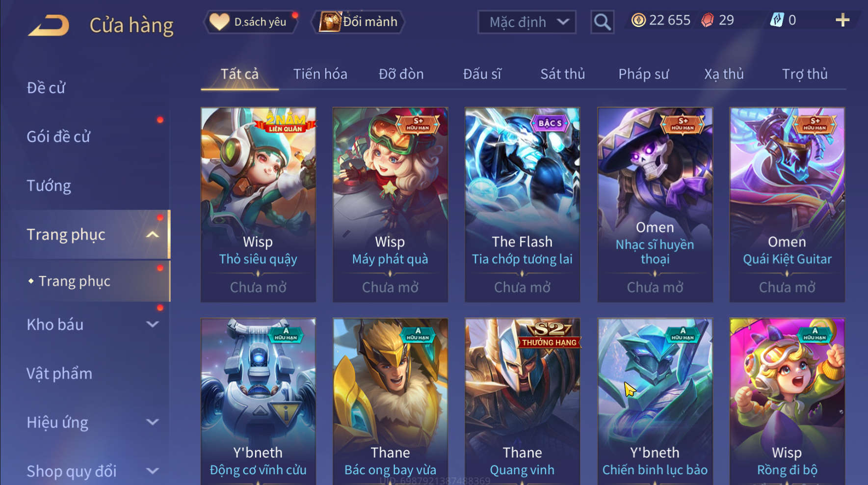The width and height of the screenshot is (868, 485).
Task: Open Đổi mảnh chest icon
Action: tap(330, 22)
